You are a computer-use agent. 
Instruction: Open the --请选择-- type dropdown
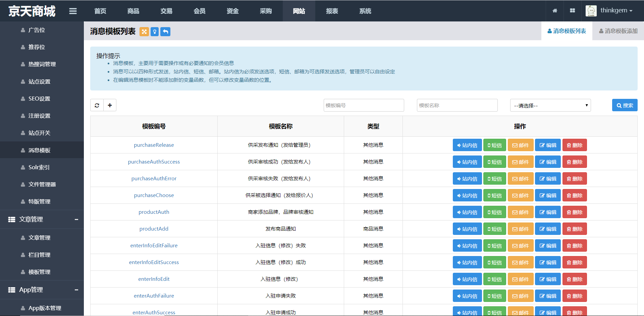550,105
